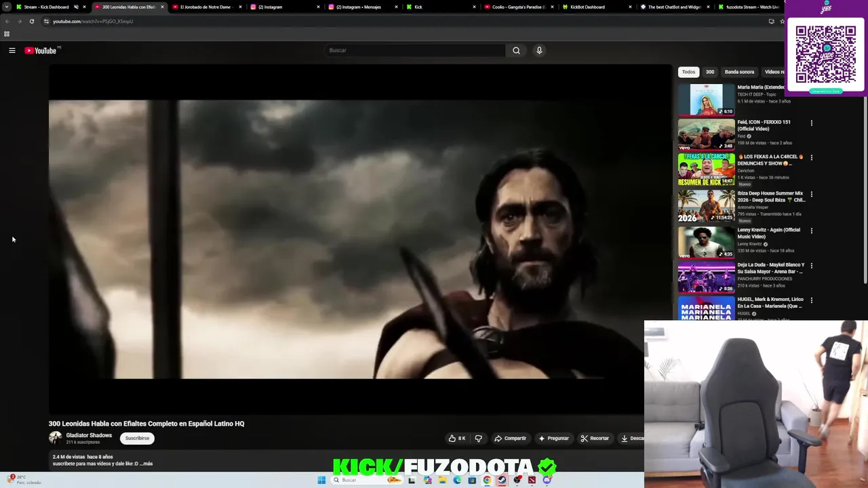Click the like thumbs-up button
868x488 pixels.
pos(457,439)
